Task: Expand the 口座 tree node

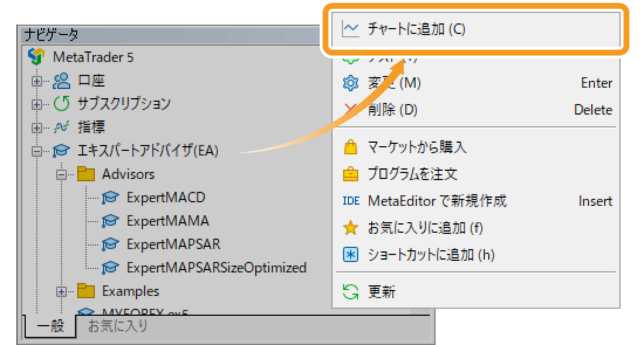Action: tap(36, 81)
